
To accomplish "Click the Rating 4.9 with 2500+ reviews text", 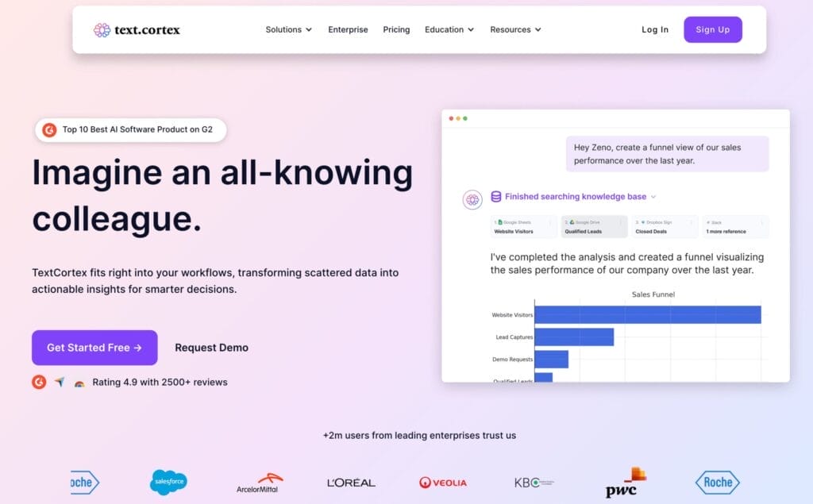I will [x=160, y=382].
